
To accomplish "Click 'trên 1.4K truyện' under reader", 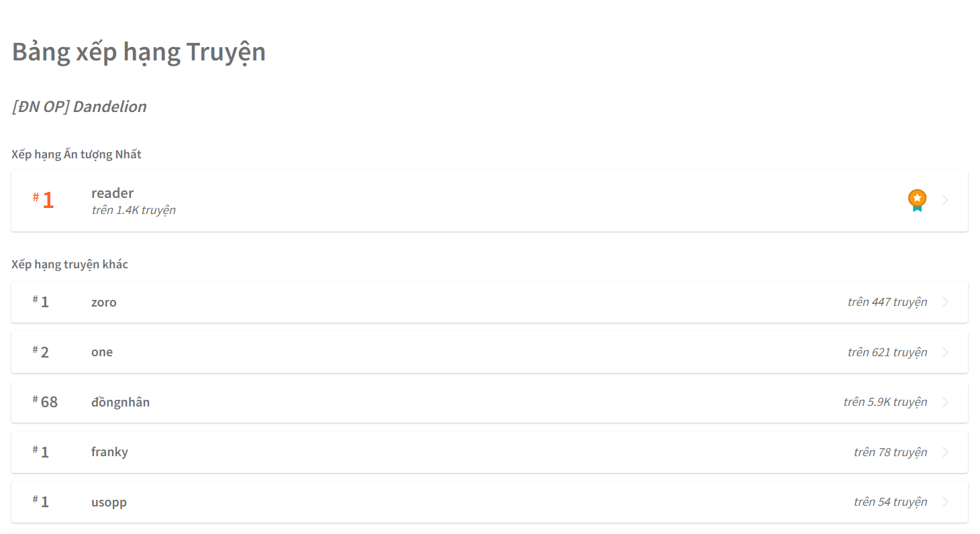I will point(134,210).
